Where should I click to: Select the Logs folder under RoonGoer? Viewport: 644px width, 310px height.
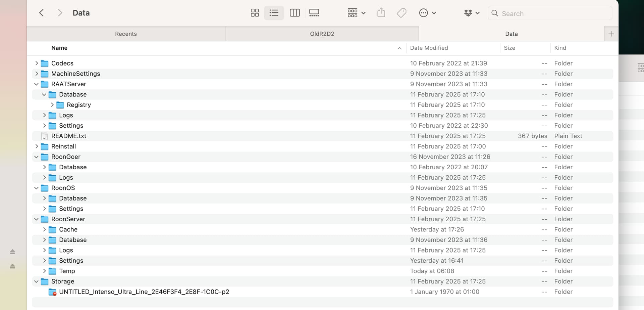tap(66, 178)
